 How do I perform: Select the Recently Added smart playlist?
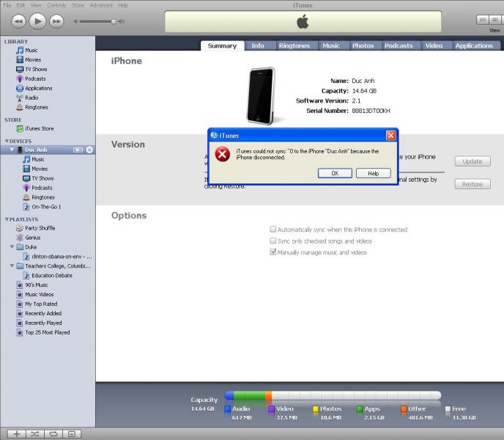(44, 313)
